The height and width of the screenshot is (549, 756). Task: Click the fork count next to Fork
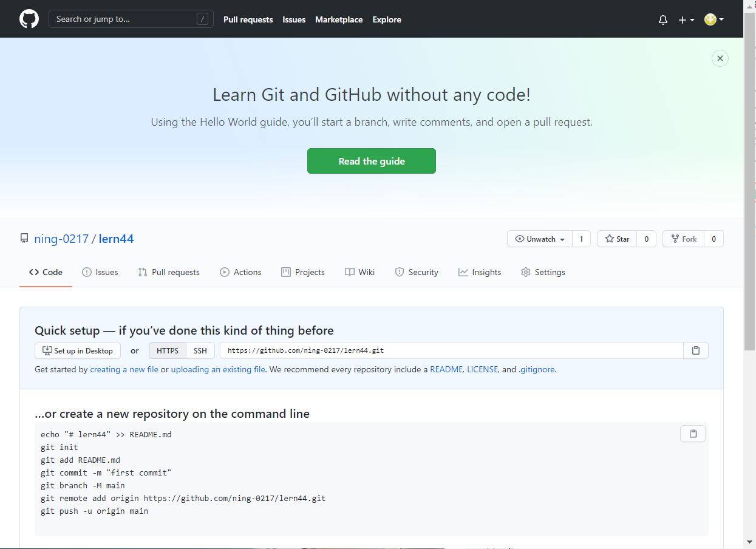713,239
